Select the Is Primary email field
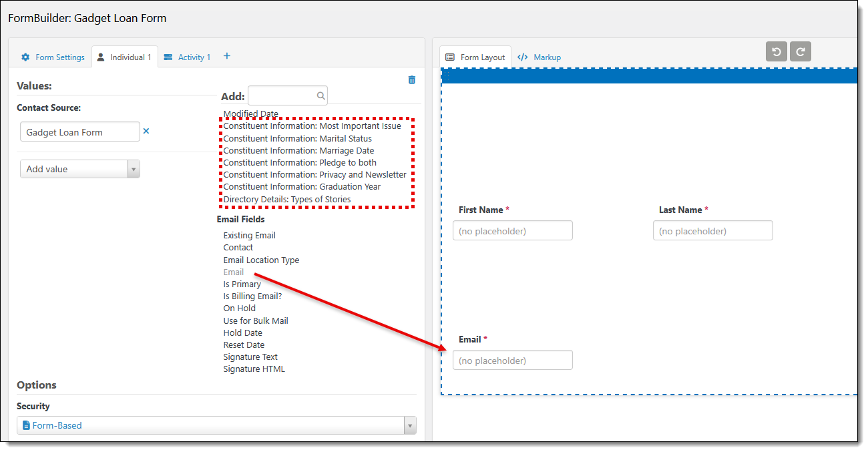 pos(242,284)
